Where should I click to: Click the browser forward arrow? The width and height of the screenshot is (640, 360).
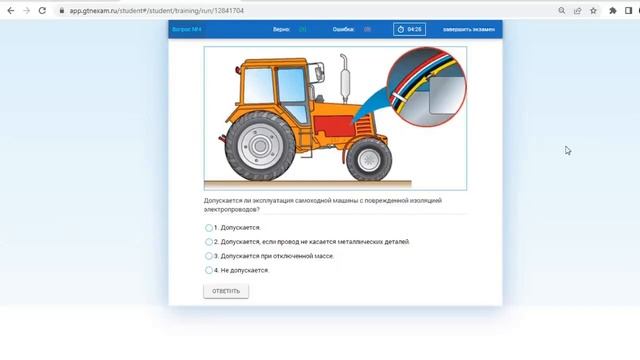(27, 11)
